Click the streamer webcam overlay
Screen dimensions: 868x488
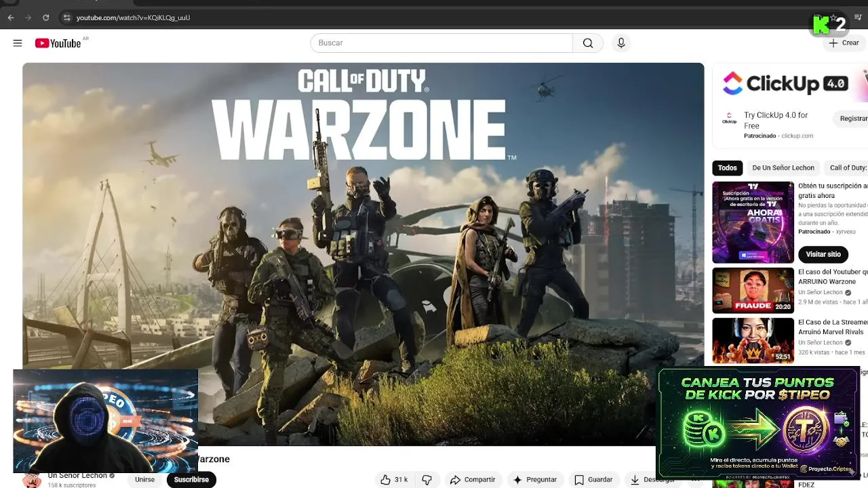105,420
